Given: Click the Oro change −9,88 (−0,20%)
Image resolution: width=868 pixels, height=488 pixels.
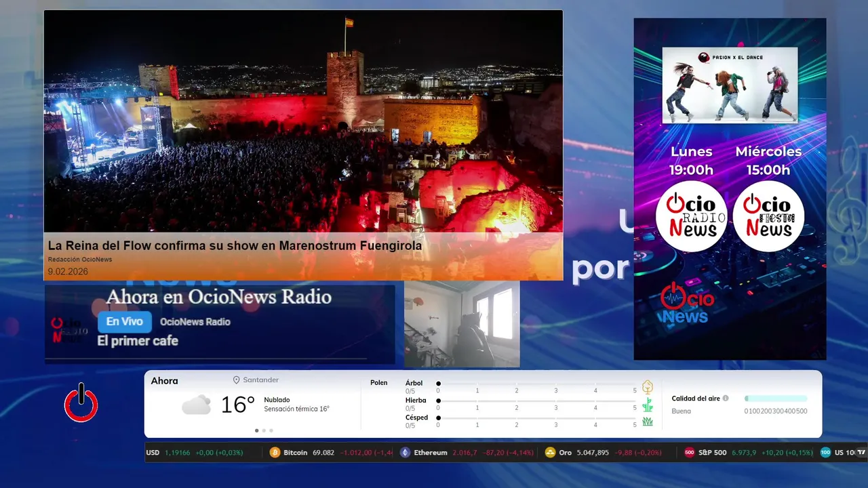Looking at the screenshot, I should [x=637, y=453].
